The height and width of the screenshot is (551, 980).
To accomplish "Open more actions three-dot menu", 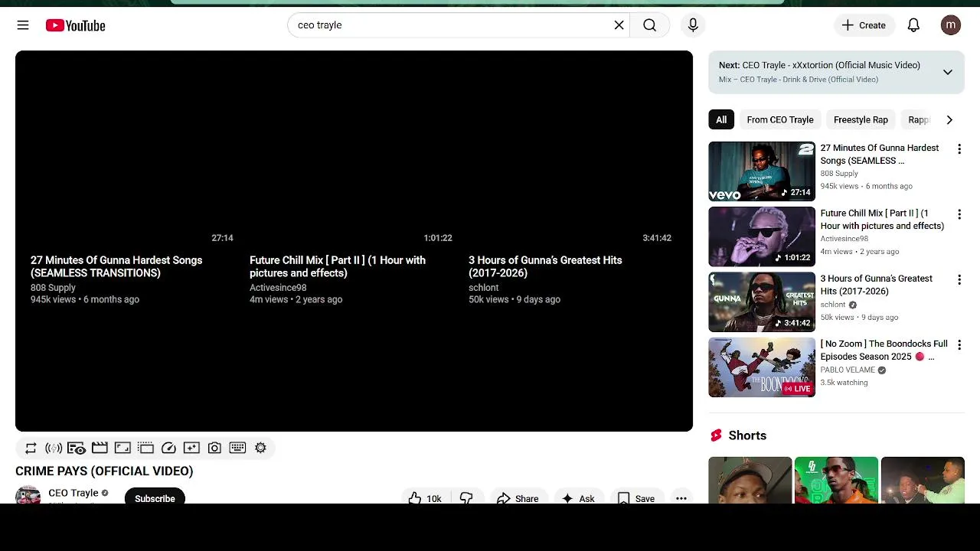I will [681, 497].
